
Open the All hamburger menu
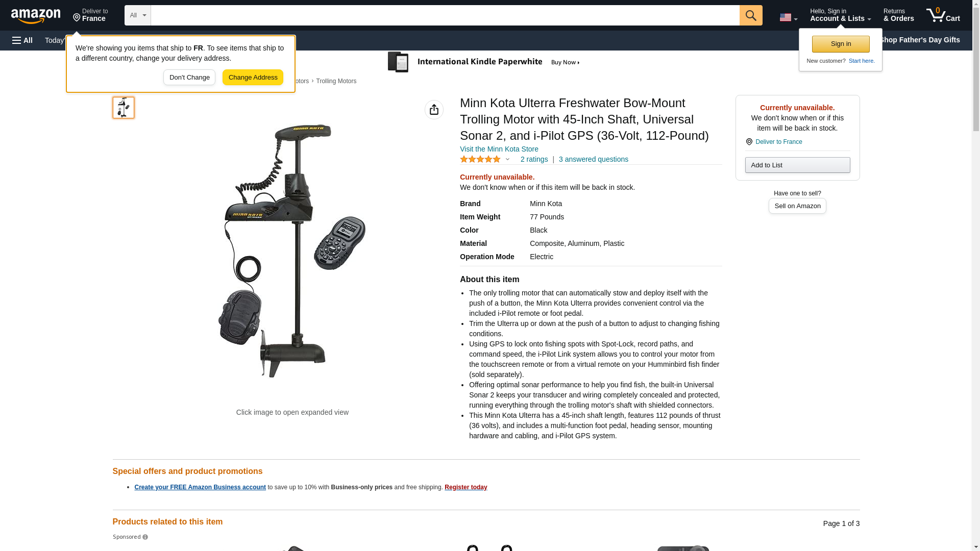(22, 40)
